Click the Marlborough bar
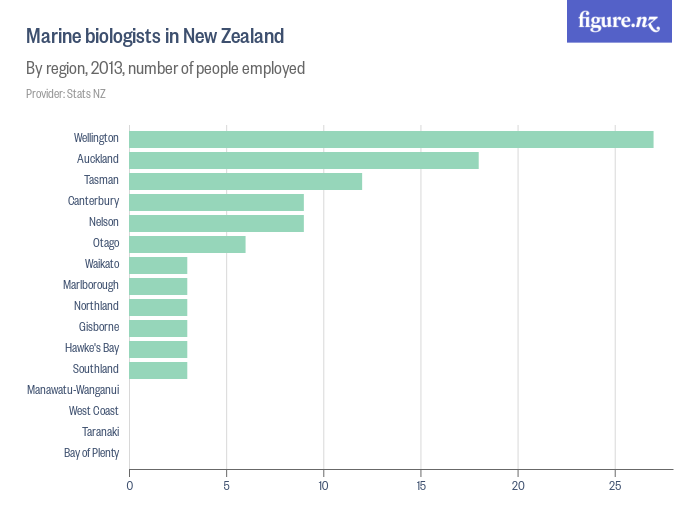700x525 pixels. pos(158,286)
